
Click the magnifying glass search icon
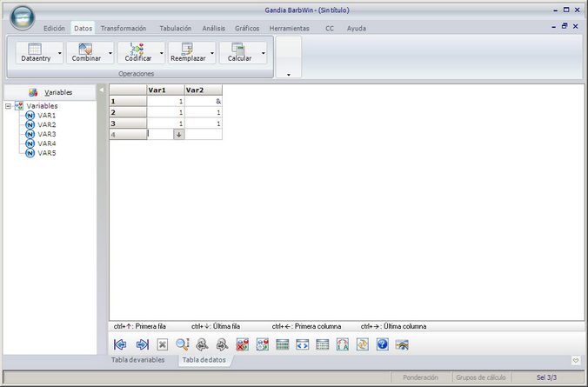tap(183, 344)
